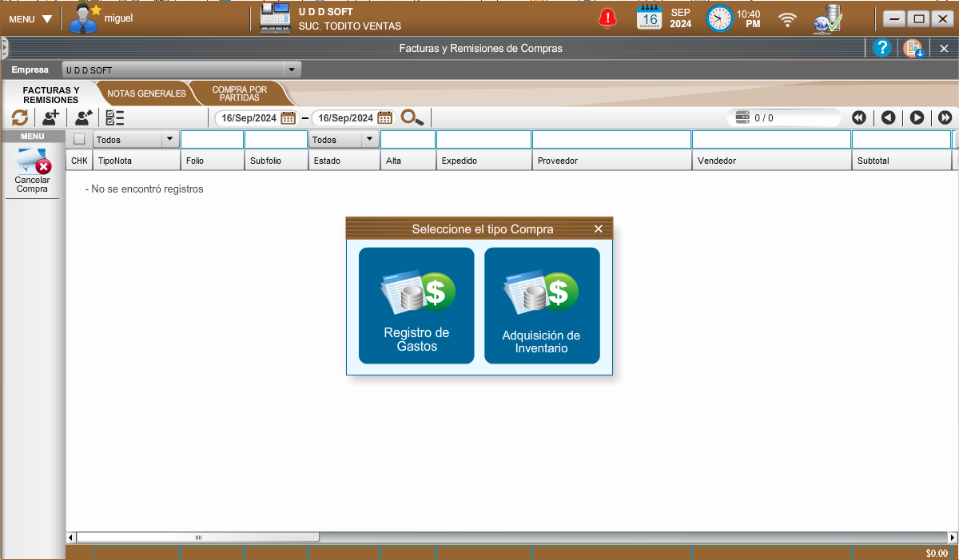Select Registro de Gastos option
Image resolution: width=959 pixels, height=560 pixels.
pyautogui.click(x=416, y=306)
